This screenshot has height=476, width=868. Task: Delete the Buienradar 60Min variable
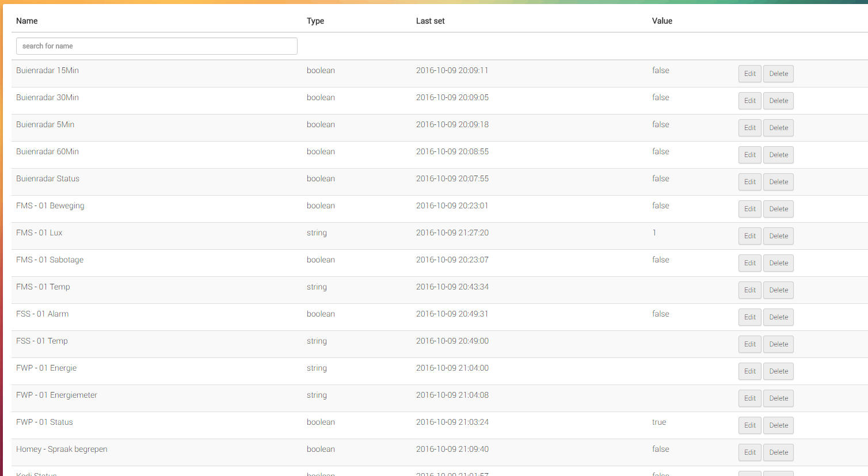(x=779, y=155)
